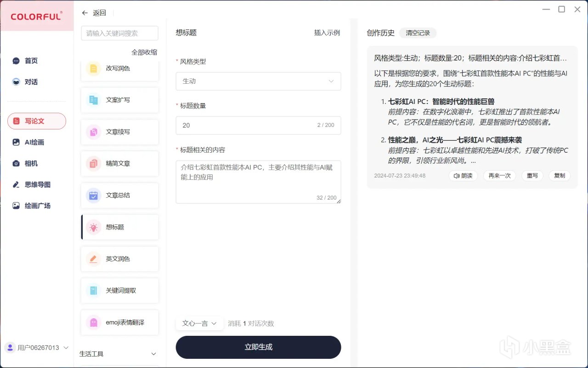Open the 对话 chat robot icon
The image size is (588, 368).
pyautogui.click(x=16, y=82)
